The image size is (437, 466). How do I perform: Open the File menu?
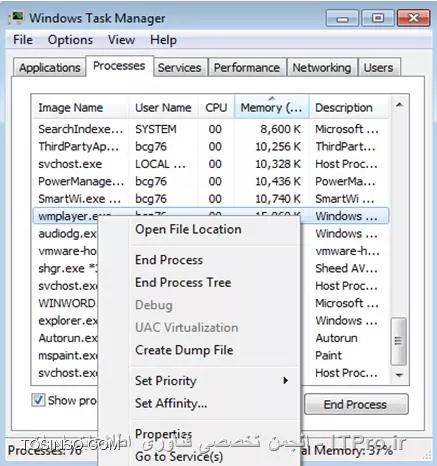[x=23, y=40]
